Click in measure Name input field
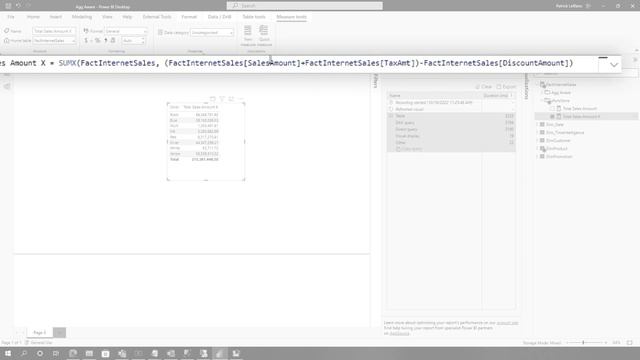This screenshot has width=640, height=360. 54,31
